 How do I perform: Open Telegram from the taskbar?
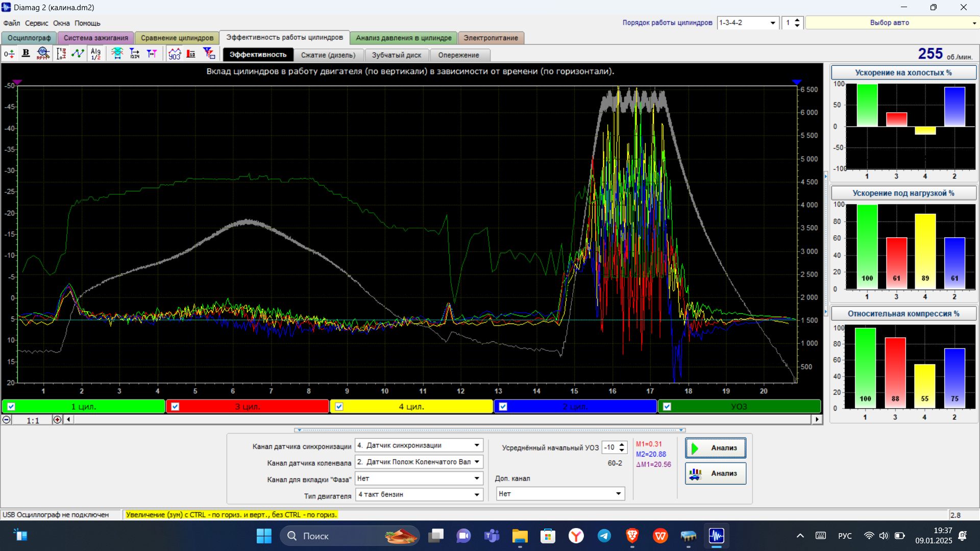tap(604, 536)
